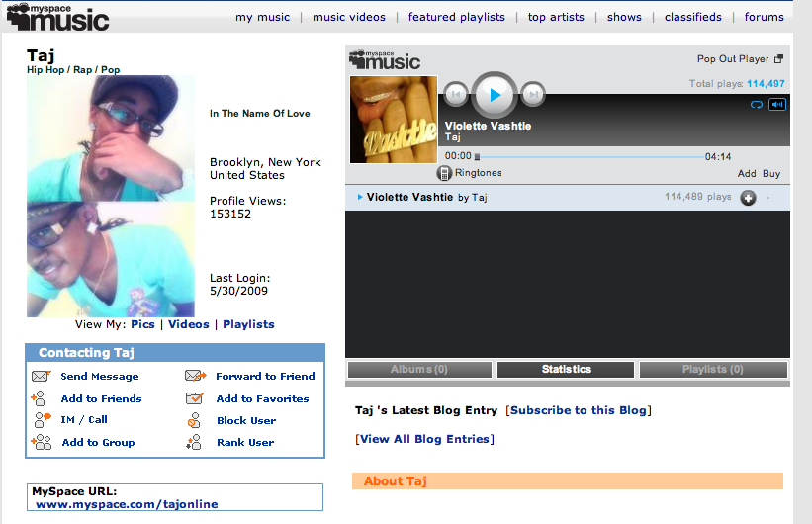Viewport: 812px width, 524px height.
Task: Click the Forward to Friend envelope icon
Action: click(195, 377)
